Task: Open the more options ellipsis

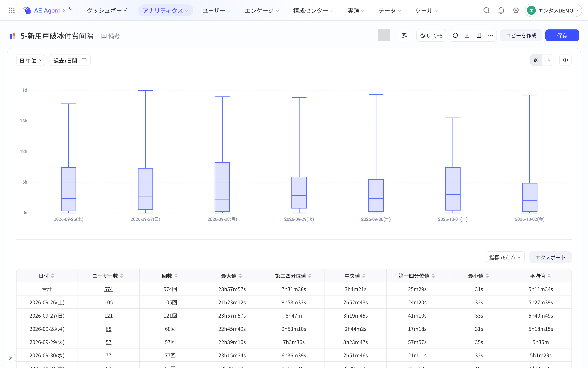Action: coord(491,36)
